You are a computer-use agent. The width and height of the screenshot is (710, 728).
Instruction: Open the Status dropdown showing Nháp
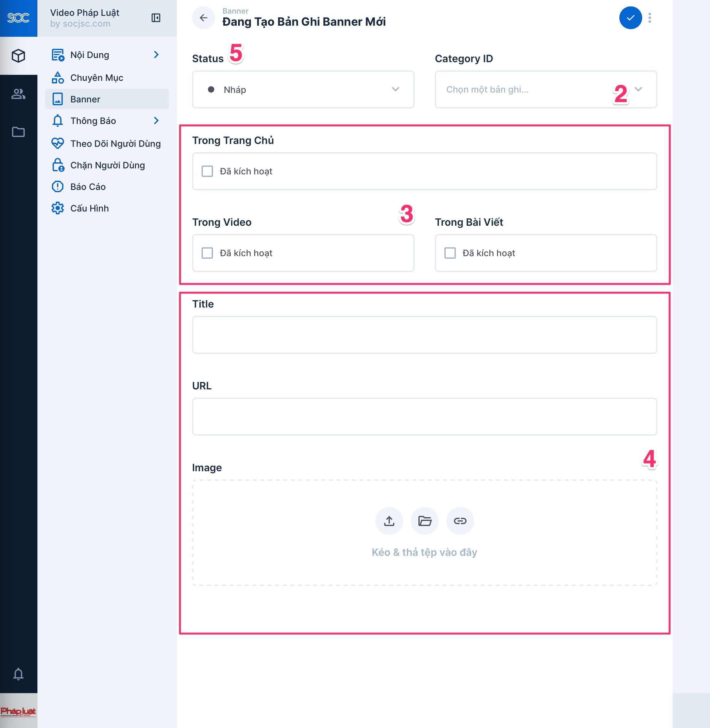303,89
